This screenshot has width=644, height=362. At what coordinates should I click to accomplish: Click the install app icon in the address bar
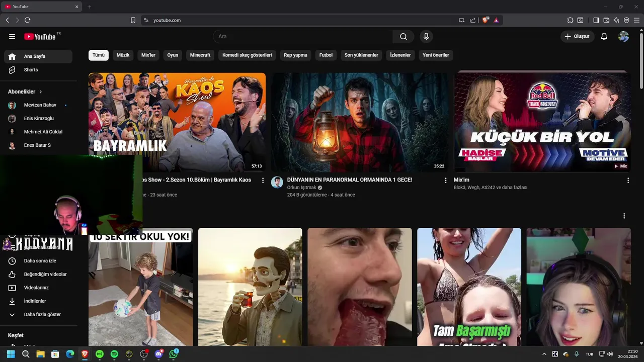point(462,20)
